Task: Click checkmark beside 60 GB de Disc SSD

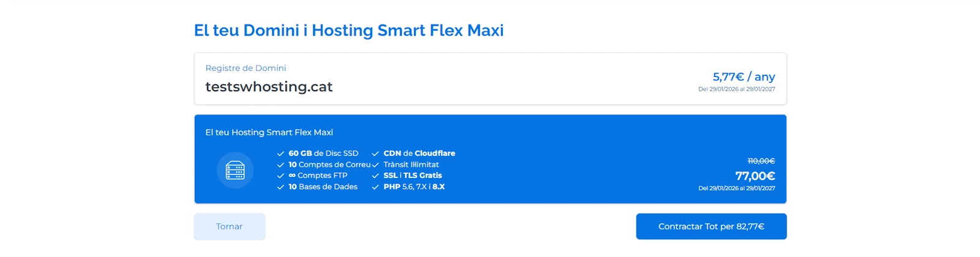Action: [x=281, y=154]
